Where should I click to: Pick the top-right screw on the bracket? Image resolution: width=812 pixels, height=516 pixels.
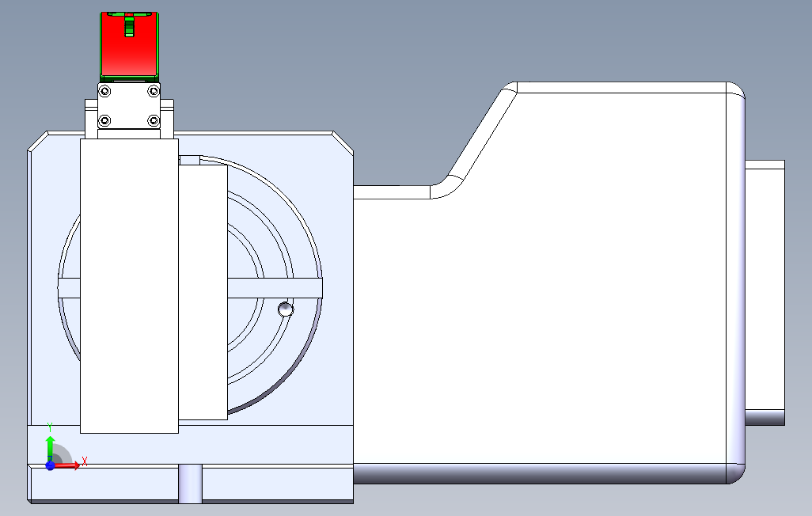click(154, 92)
